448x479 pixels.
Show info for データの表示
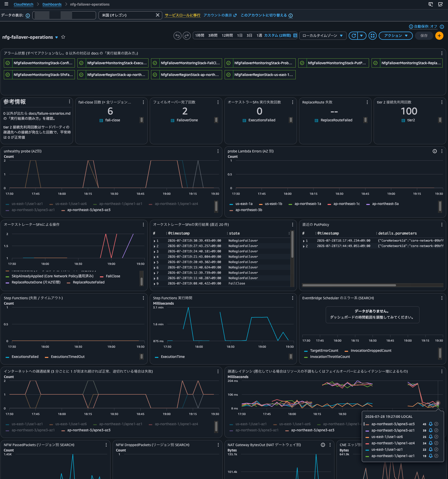[x=28, y=16]
